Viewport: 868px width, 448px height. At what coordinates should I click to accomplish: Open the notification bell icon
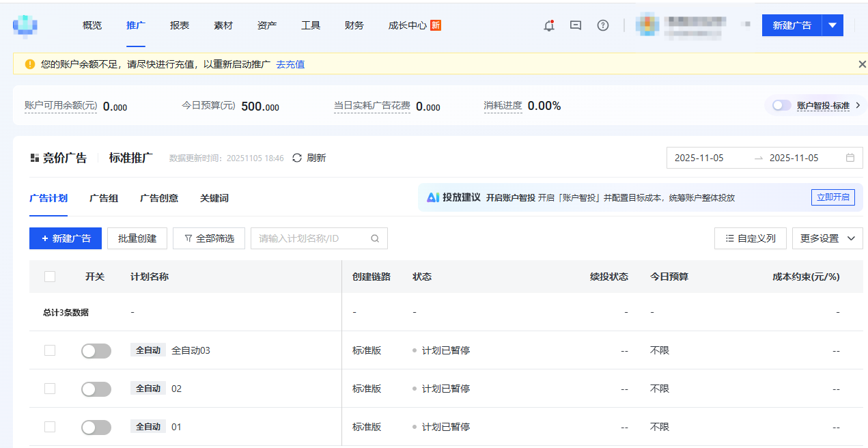[x=548, y=25]
